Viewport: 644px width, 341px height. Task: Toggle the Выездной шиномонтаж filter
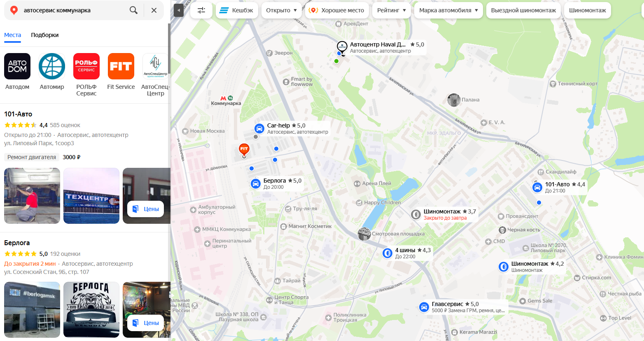523,10
